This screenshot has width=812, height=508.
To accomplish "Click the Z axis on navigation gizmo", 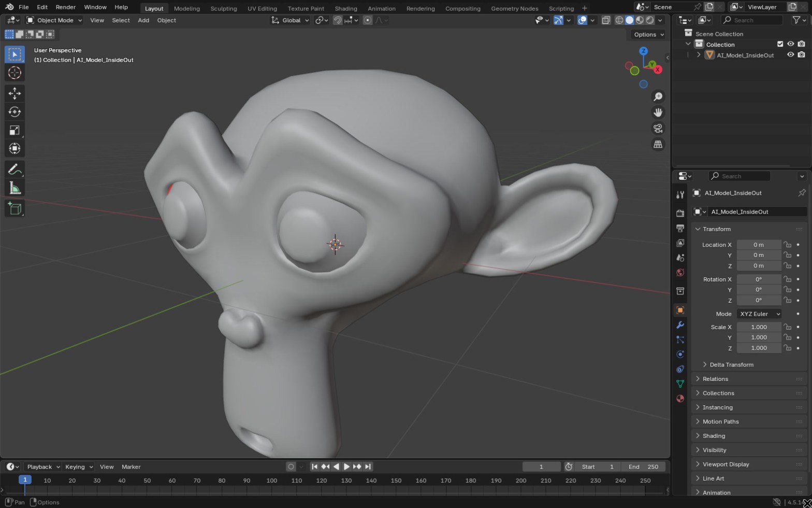I will [643, 51].
